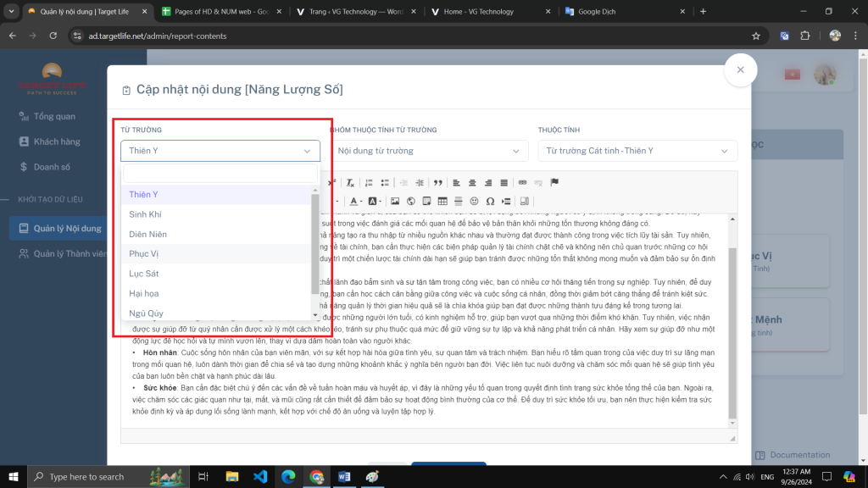
Task: Click the globe embed icon
Action: coord(411,202)
